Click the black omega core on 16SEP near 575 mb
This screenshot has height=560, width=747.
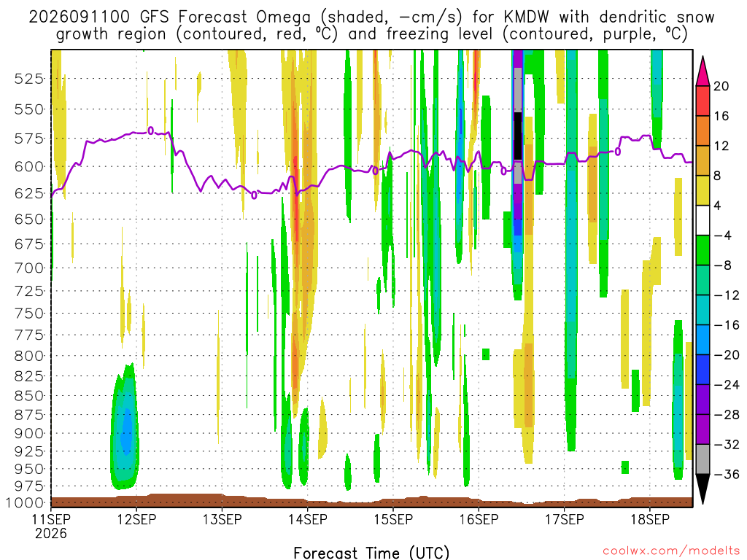tap(518, 136)
